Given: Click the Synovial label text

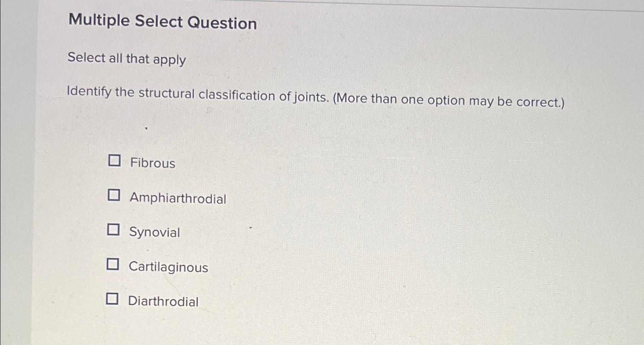Looking at the screenshot, I should 155,232.
